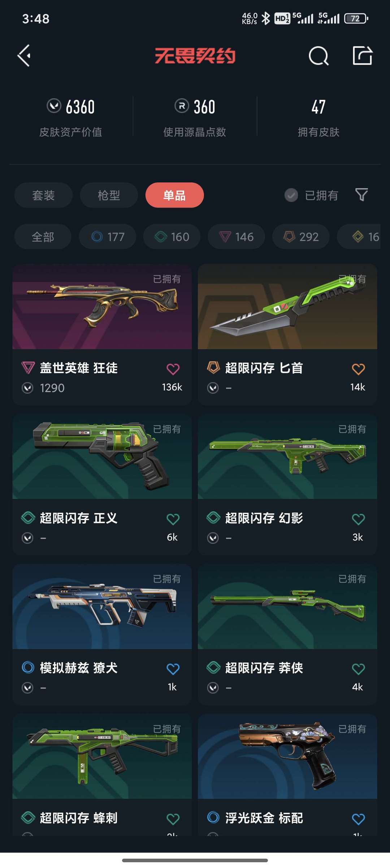Open search with magnifier icon

(318, 56)
